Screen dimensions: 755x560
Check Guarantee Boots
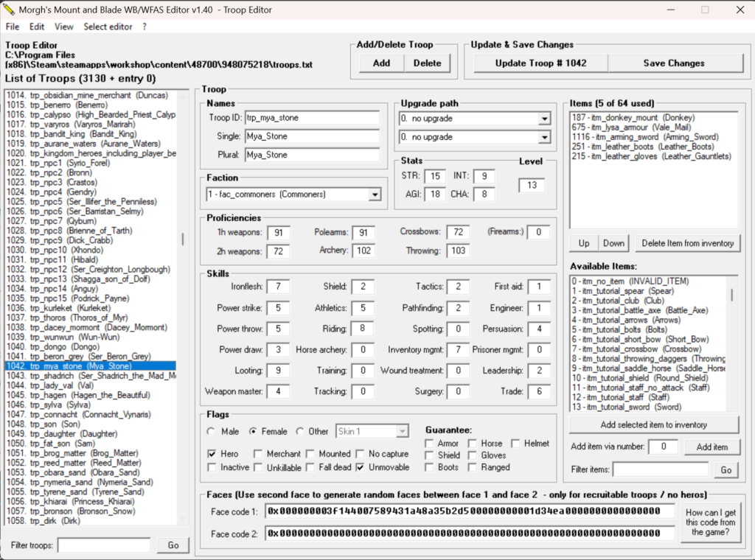429,467
